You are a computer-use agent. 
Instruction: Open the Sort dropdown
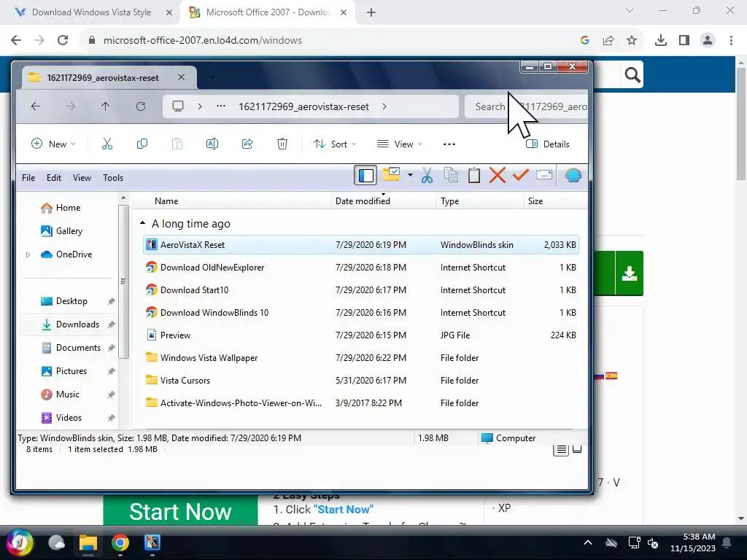pyautogui.click(x=334, y=144)
